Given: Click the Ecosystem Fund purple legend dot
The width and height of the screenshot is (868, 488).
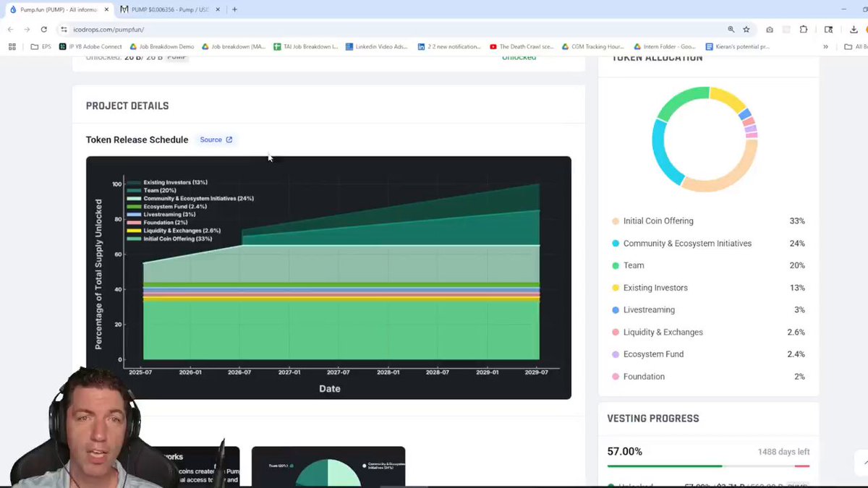Looking at the screenshot, I should click(616, 354).
